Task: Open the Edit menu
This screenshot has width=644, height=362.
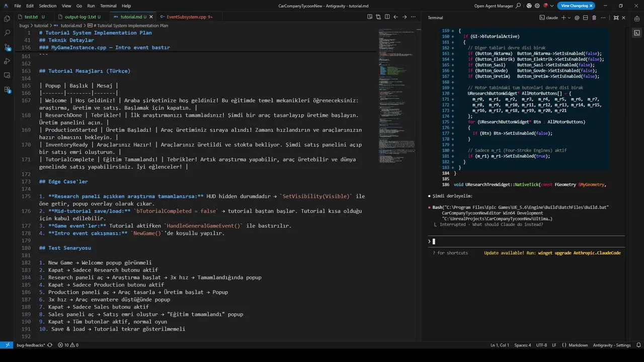Action: [30, 6]
